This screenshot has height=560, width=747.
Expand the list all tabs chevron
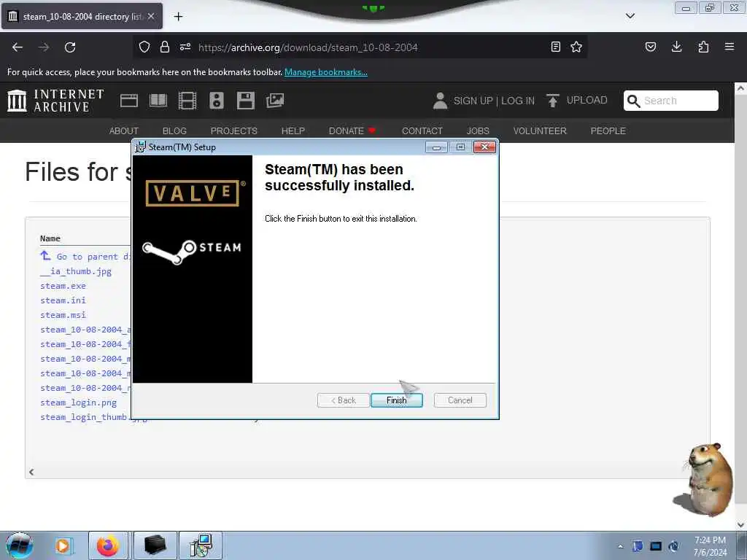pyautogui.click(x=630, y=16)
